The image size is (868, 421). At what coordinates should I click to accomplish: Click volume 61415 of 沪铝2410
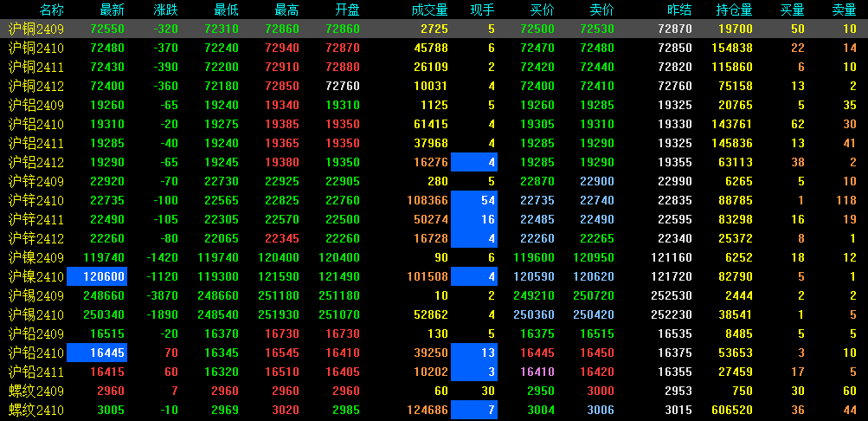pos(431,125)
